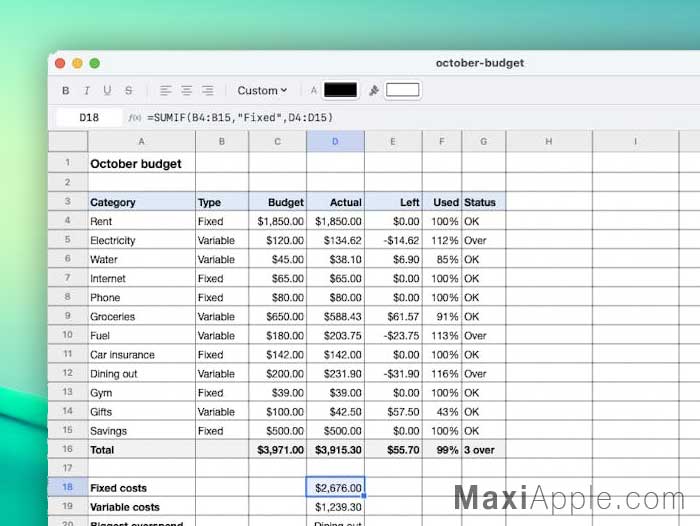This screenshot has height=526, width=700.
Task: Click the 43% used cell
Action: point(442,412)
